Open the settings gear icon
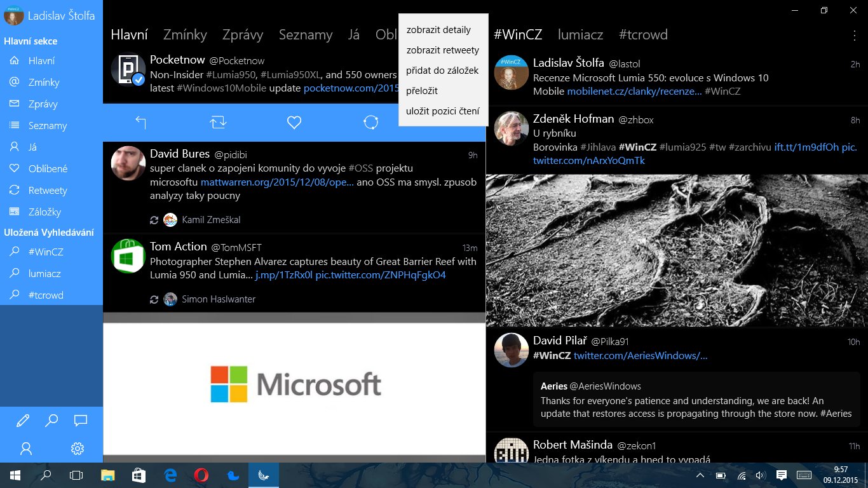The height and width of the screenshot is (488, 868). tap(78, 449)
